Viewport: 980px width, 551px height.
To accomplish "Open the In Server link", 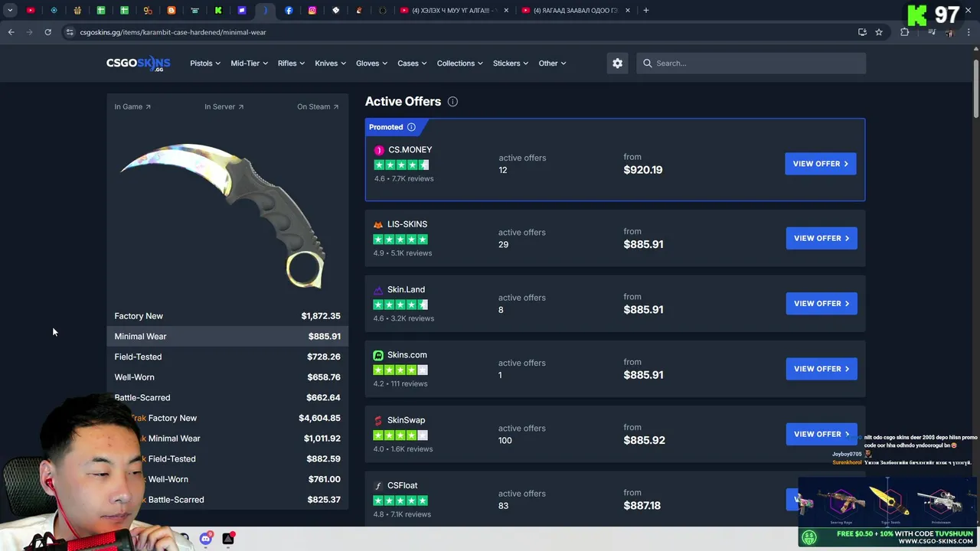I will point(224,107).
